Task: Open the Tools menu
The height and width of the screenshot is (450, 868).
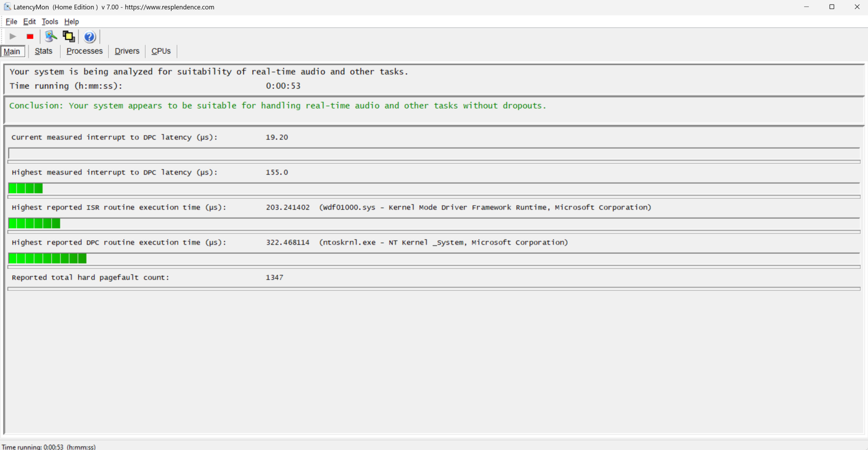Action: (x=50, y=22)
